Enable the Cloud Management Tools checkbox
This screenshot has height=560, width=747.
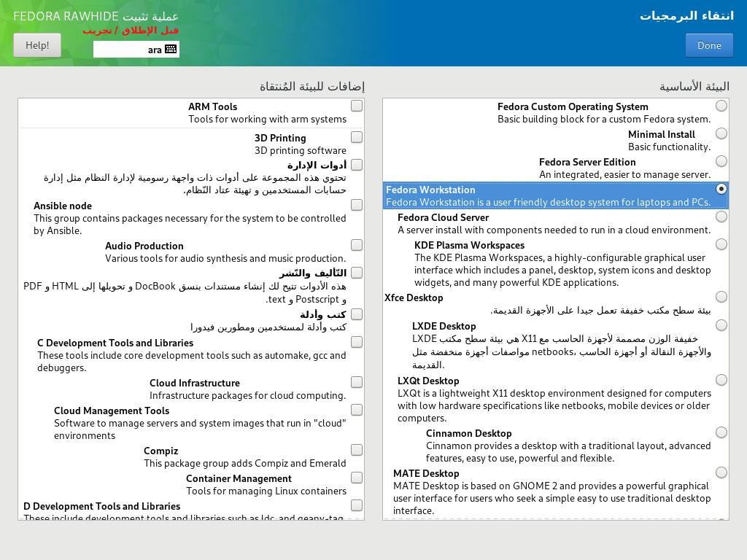pyautogui.click(x=357, y=410)
